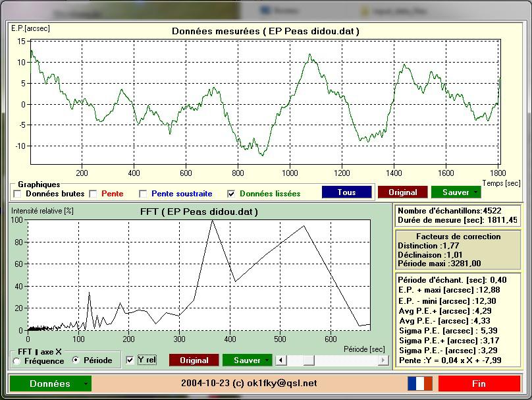Click the upper graph's Original button
The width and height of the screenshot is (532, 400).
403,192
